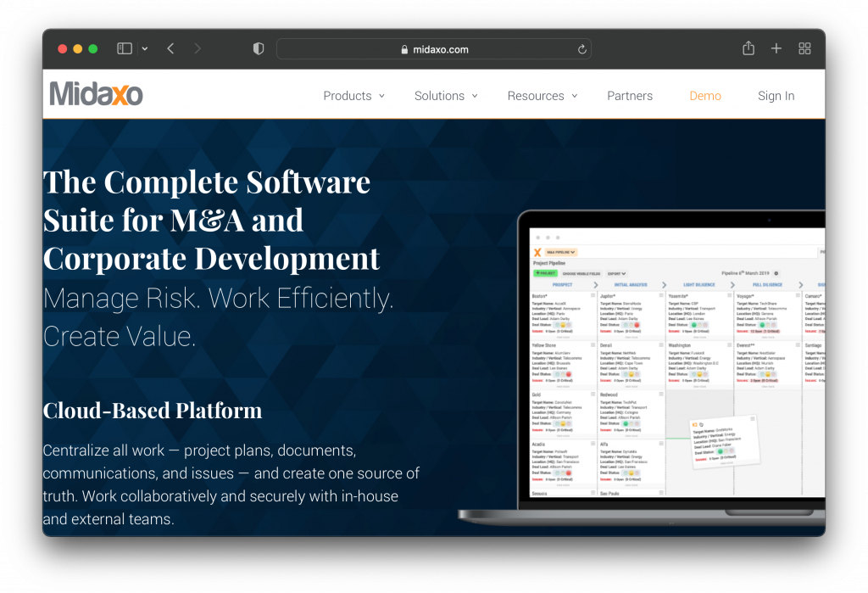Click the Midaxo logo in the site header
This screenshot has width=868, height=593.
[97, 93]
